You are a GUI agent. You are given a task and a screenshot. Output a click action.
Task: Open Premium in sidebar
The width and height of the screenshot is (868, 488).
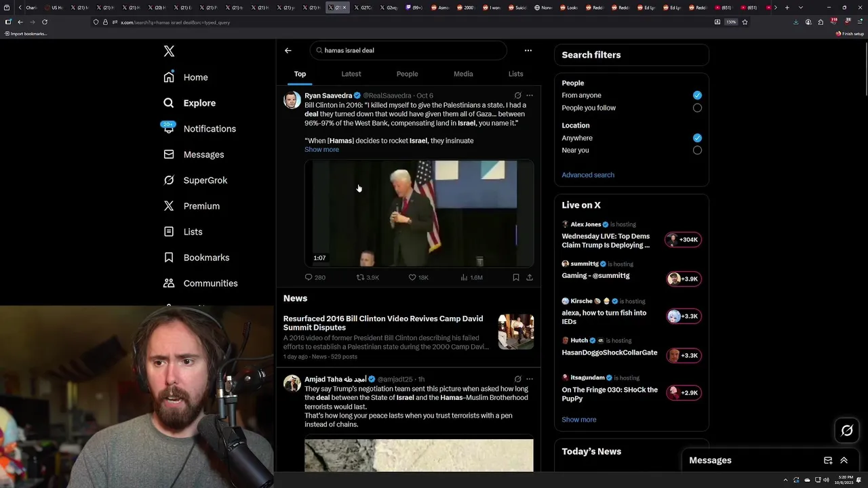click(x=191, y=206)
